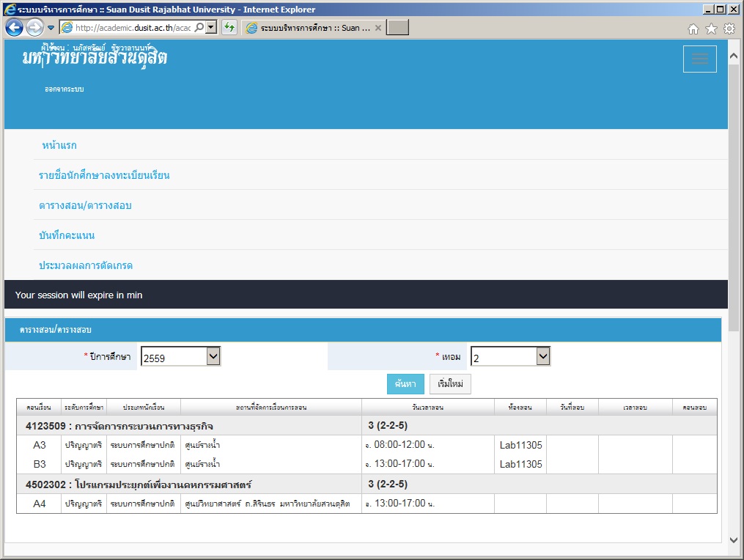Click the ออกจากระบบ logout link
The width and height of the screenshot is (744, 560).
[65, 89]
